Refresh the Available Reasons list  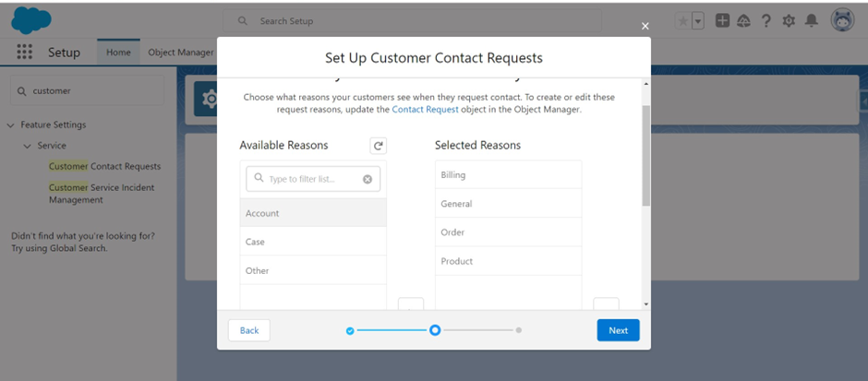pyautogui.click(x=378, y=146)
